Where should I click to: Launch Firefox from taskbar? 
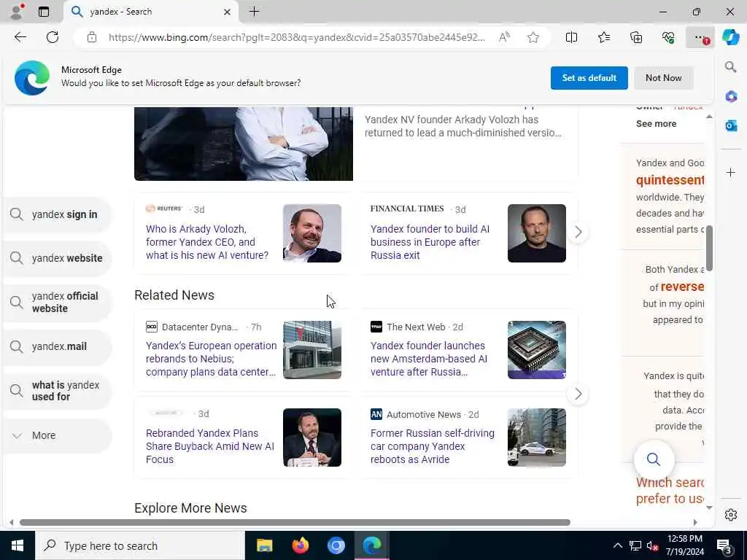(300, 545)
